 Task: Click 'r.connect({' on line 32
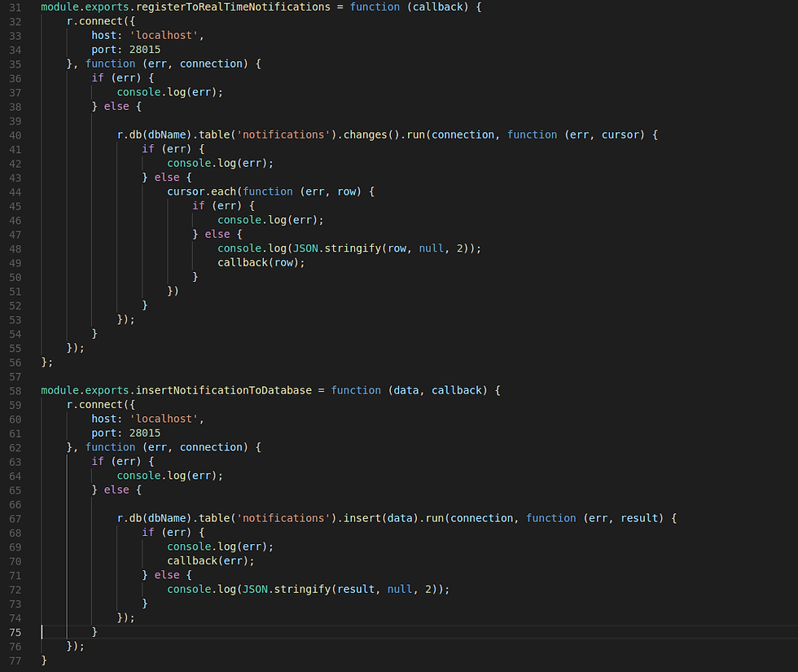pyautogui.click(x=101, y=21)
